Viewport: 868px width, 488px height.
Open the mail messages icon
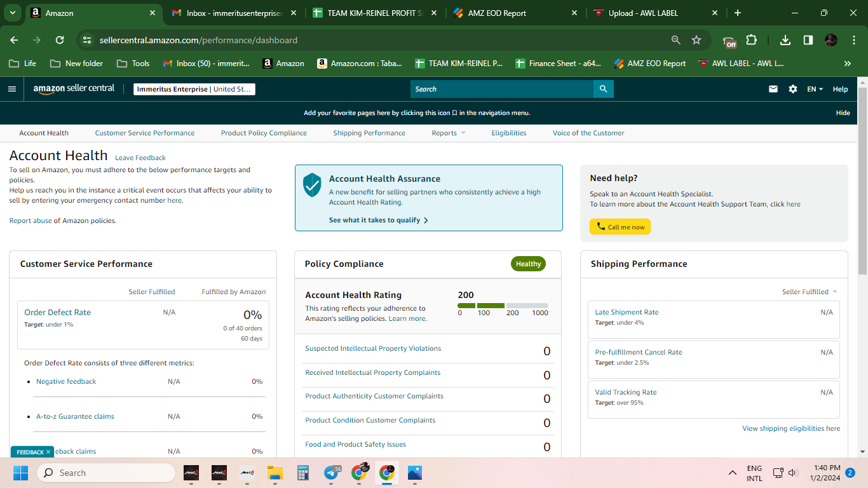(773, 89)
